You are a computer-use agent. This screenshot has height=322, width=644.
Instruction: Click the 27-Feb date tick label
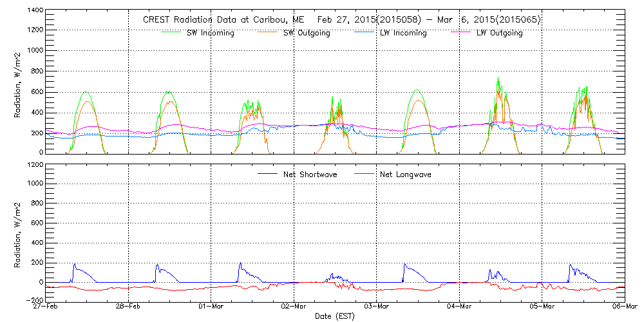[46, 307]
